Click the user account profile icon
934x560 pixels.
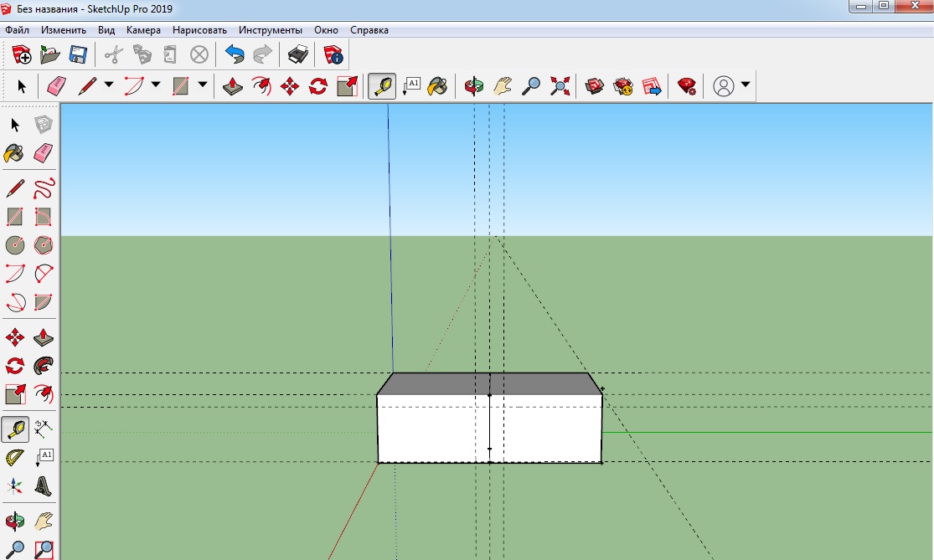coord(723,86)
